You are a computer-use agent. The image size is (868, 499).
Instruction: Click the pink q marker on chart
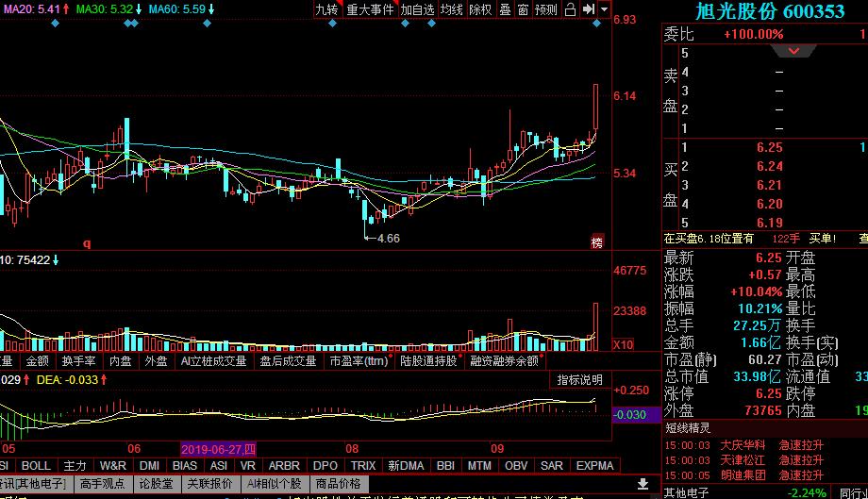coord(87,242)
